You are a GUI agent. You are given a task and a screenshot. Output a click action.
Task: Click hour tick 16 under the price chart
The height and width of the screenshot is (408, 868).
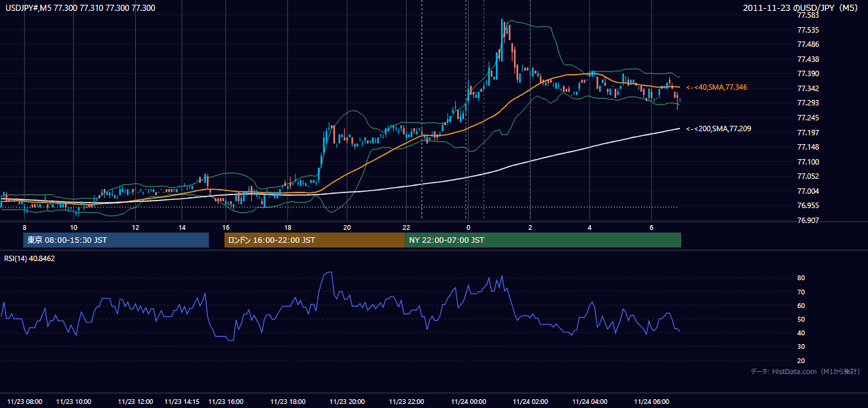click(225, 227)
